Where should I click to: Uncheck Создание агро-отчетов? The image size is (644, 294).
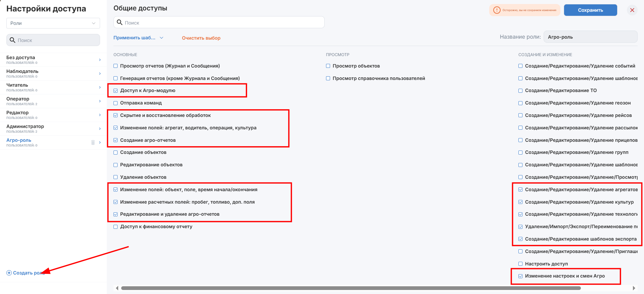click(x=116, y=140)
